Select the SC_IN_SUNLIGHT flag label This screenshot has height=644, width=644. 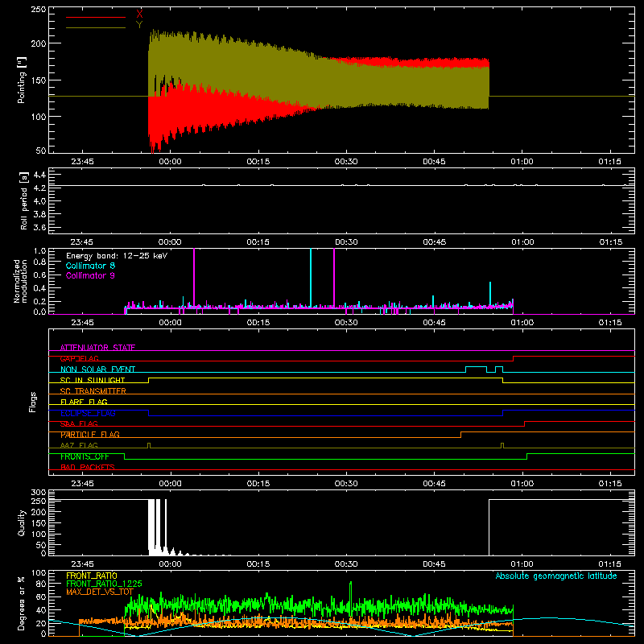tap(93, 380)
